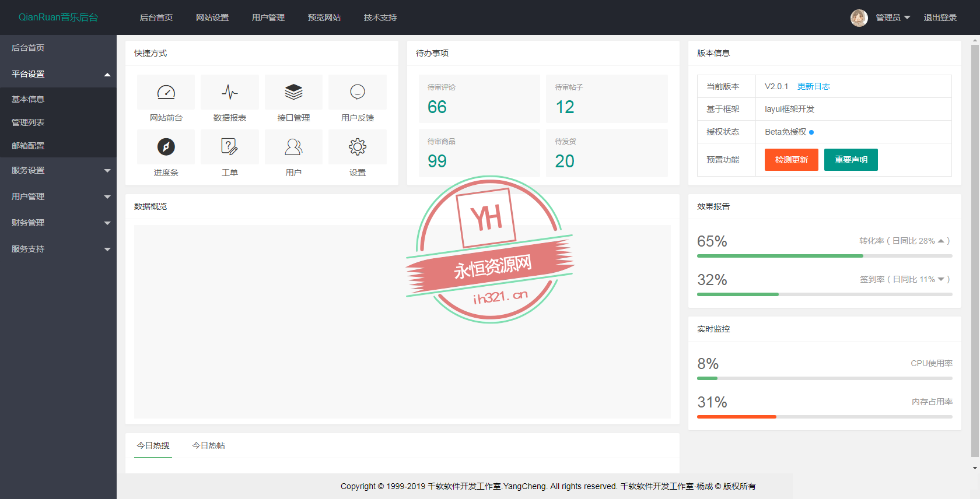Open the 设置 gear shortcut icon
980x499 pixels.
click(x=357, y=147)
